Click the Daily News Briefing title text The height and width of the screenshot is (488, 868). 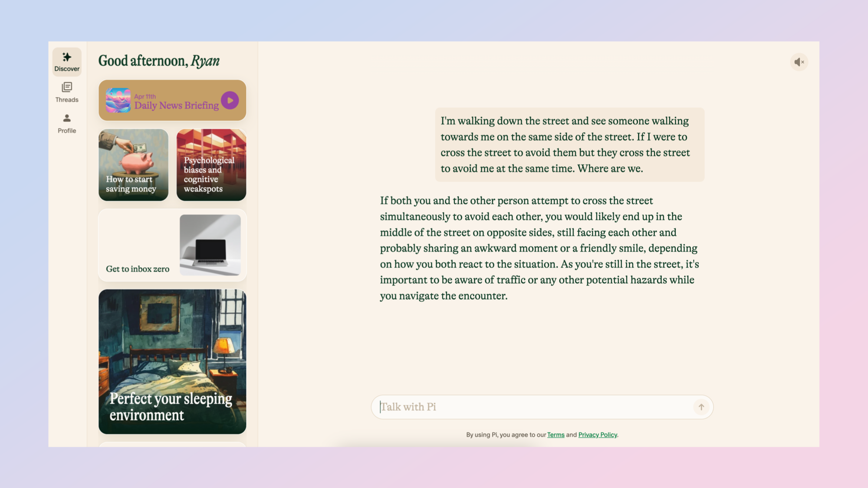pyautogui.click(x=176, y=105)
